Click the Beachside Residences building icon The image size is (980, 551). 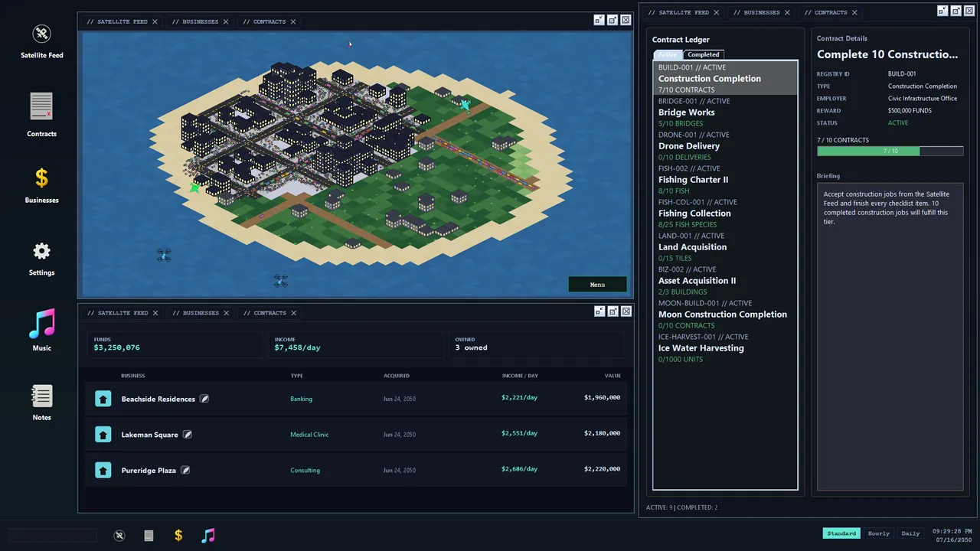click(x=103, y=399)
